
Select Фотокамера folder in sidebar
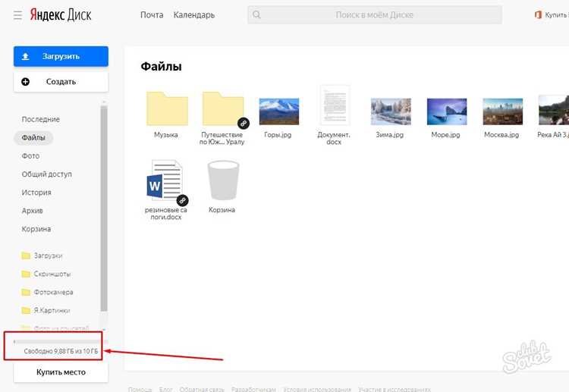coord(47,292)
